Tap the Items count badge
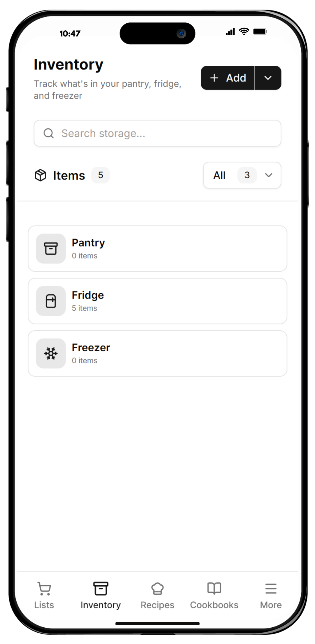 101,175
